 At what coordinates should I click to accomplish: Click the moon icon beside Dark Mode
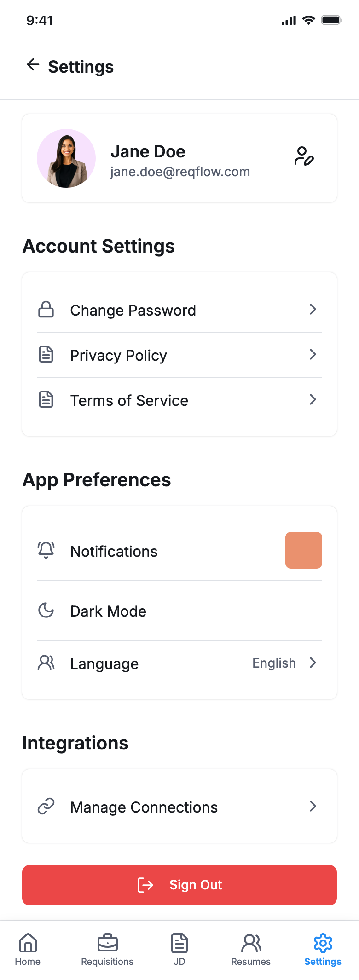click(46, 611)
